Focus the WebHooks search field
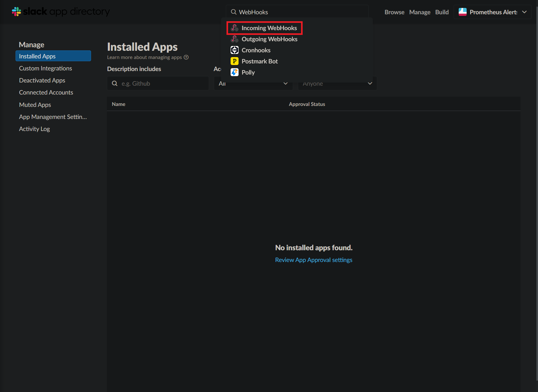 click(x=297, y=12)
